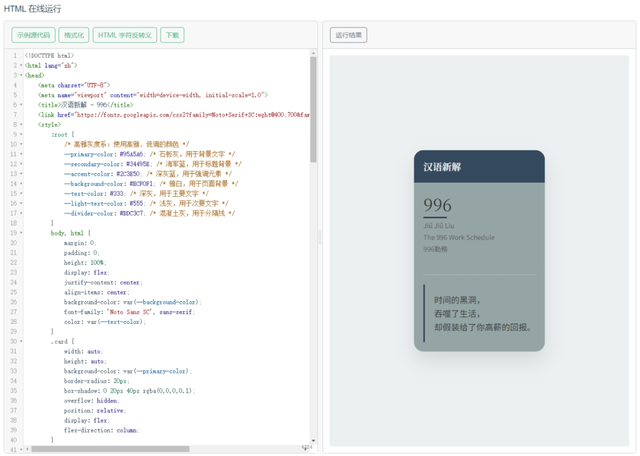Collapse the style block fold arrow on line 8

click(x=21, y=125)
